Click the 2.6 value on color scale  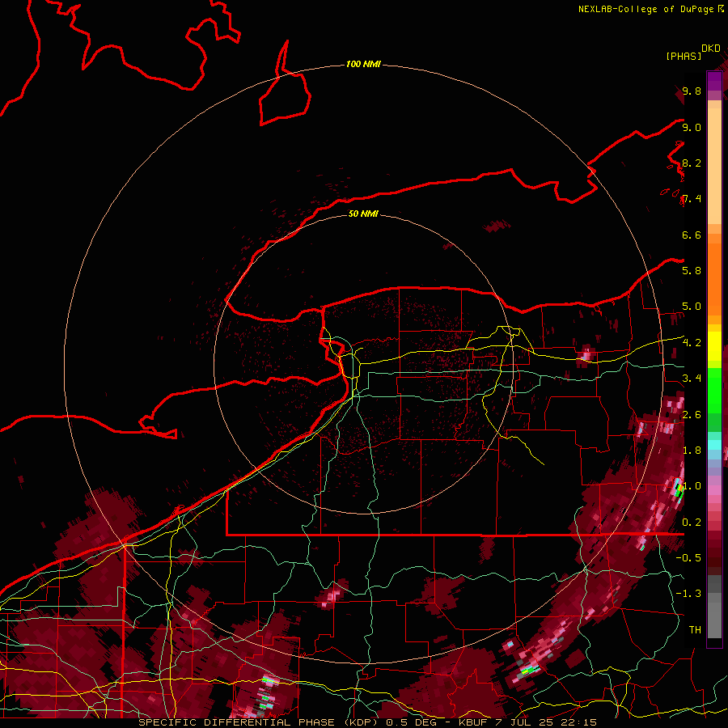click(x=692, y=415)
